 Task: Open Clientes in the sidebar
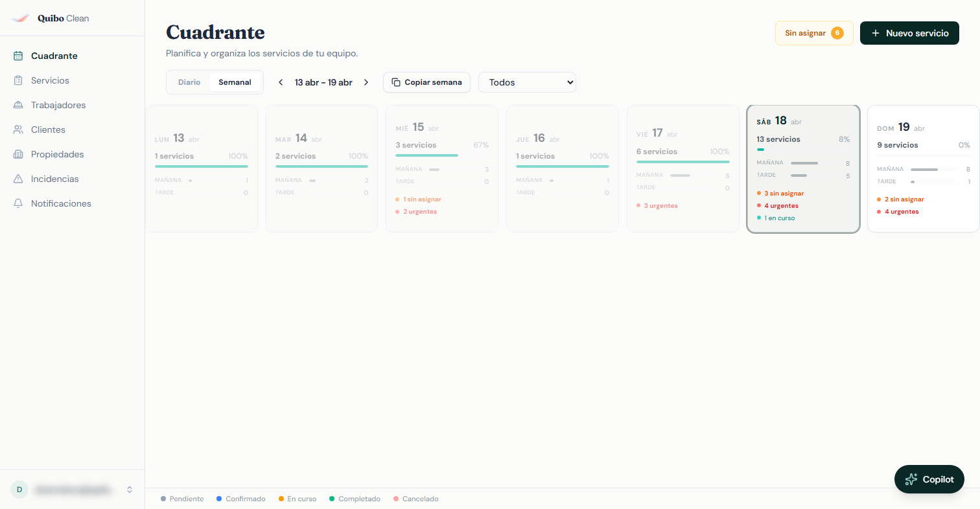pyautogui.click(x=72, y=130)
